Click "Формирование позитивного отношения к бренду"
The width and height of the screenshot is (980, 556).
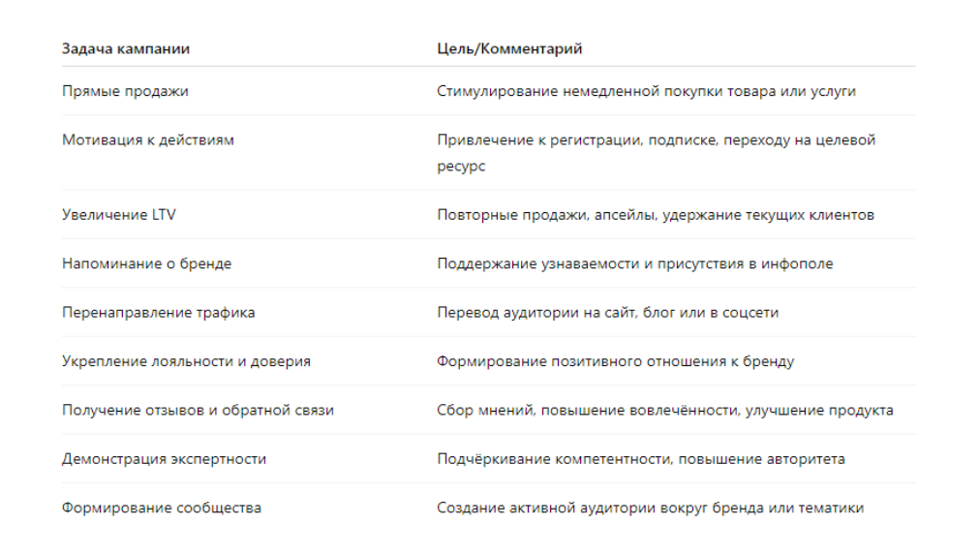pos(615,361)
